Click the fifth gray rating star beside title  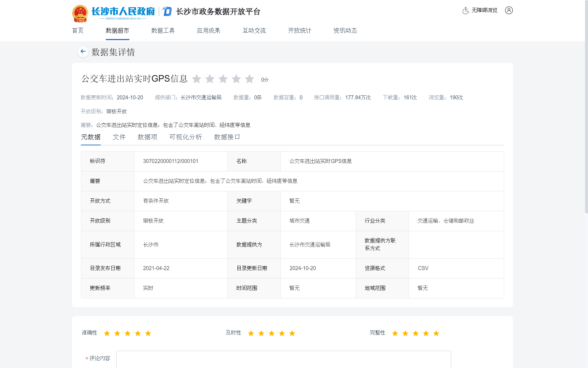pos(250,79)
